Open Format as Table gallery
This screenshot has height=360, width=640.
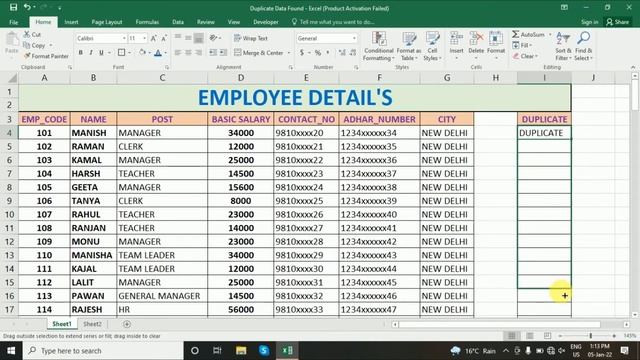pyautogui.click(x=409, y=47)
